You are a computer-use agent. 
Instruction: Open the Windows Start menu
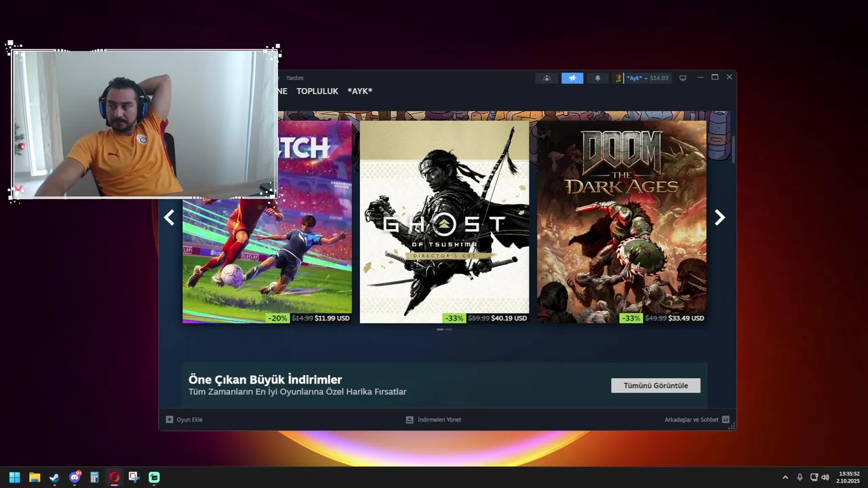click(x=14, y=477)
